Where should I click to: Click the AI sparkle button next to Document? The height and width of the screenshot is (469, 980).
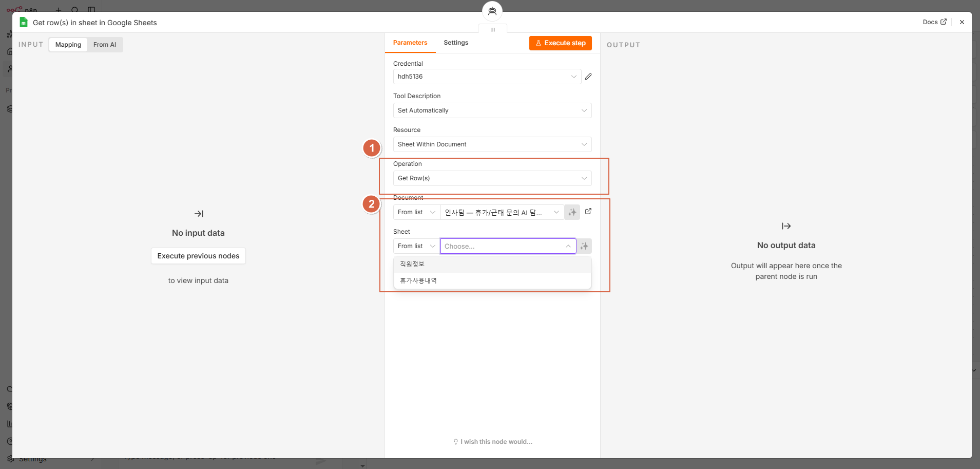[572, 212]
